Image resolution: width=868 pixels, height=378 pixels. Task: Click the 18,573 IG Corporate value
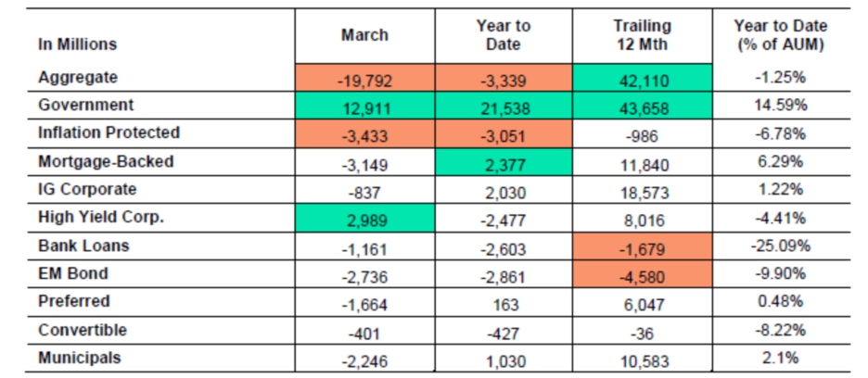click(642, 191)
